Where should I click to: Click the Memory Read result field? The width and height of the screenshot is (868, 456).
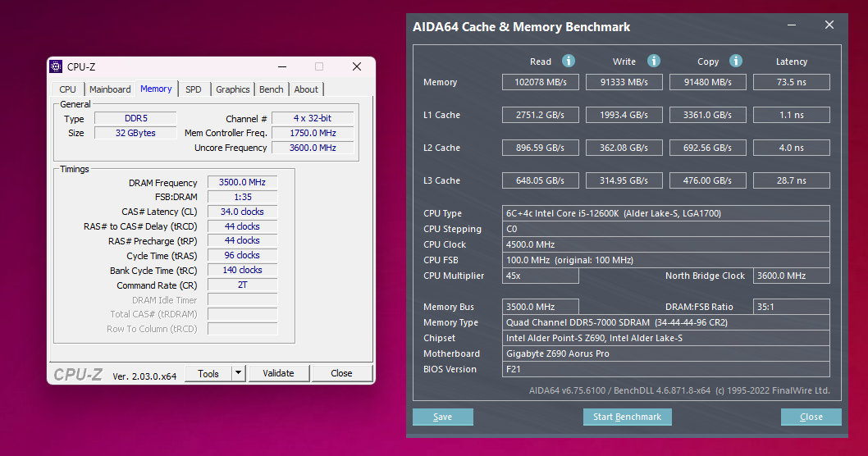(540, 82)
